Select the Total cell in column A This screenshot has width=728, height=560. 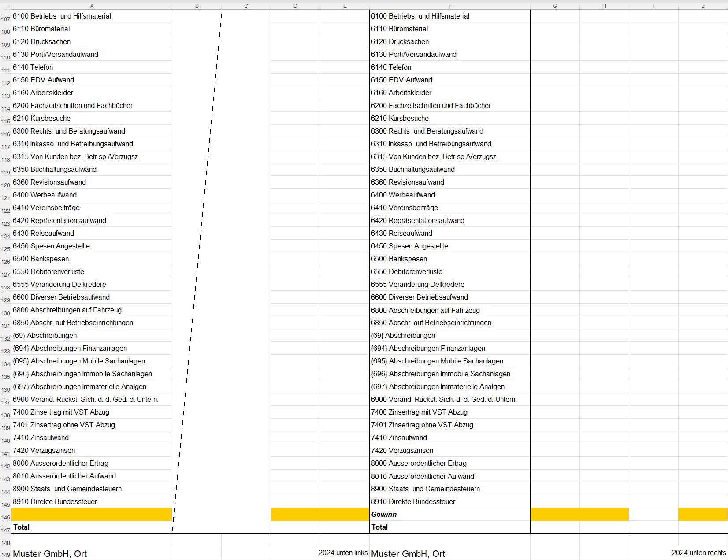pyautogui.click(x=91, y=527)
